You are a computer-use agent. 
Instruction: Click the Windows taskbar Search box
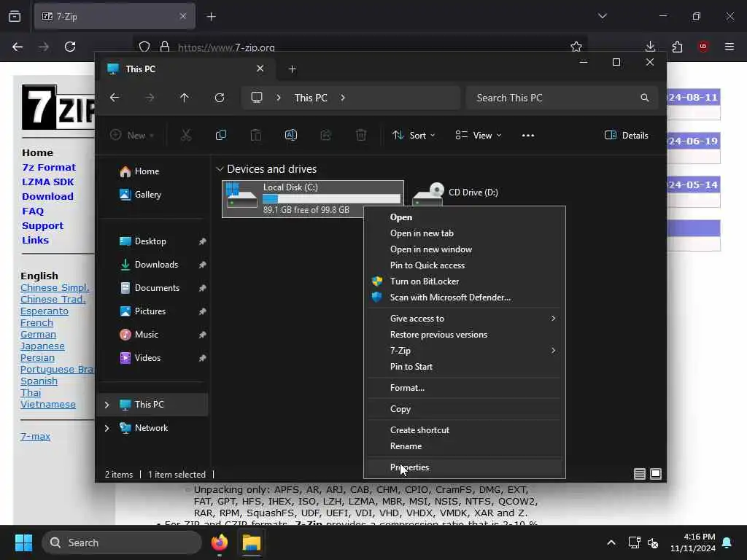122,542
